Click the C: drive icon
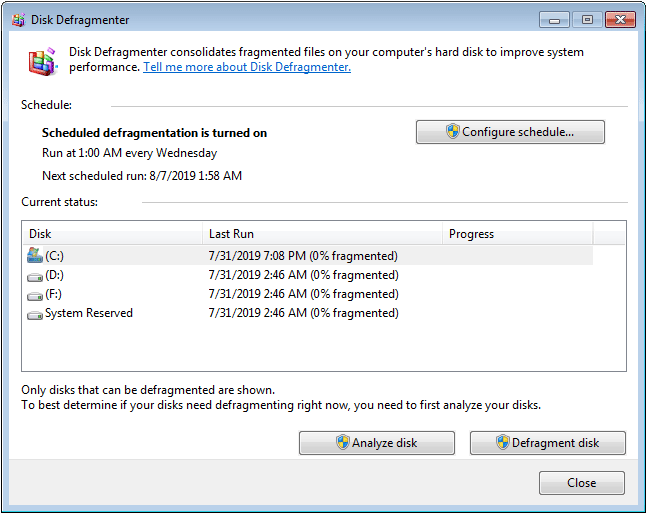 pyautogui.click(x=35, y=256)
